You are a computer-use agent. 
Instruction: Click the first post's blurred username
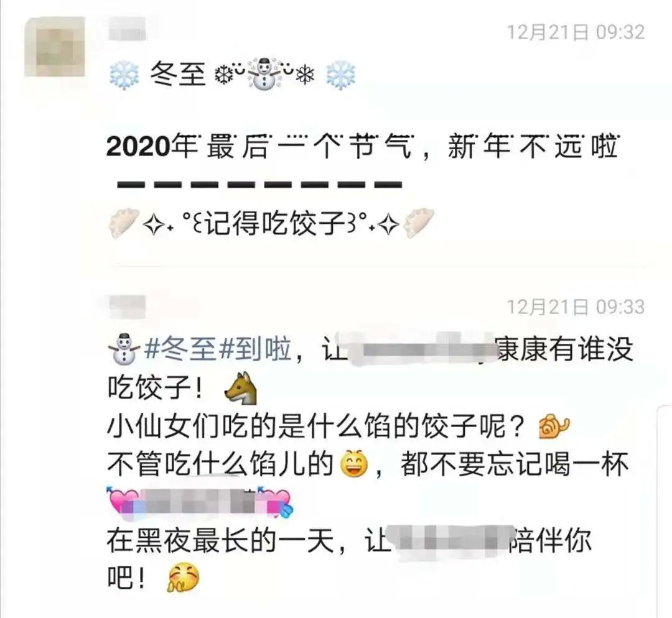[x=128, y=29]
